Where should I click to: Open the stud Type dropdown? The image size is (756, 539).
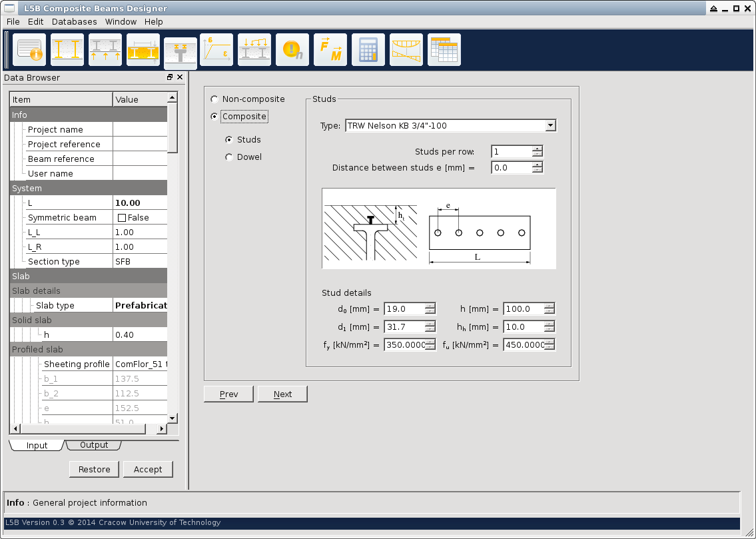coord(550,125)
